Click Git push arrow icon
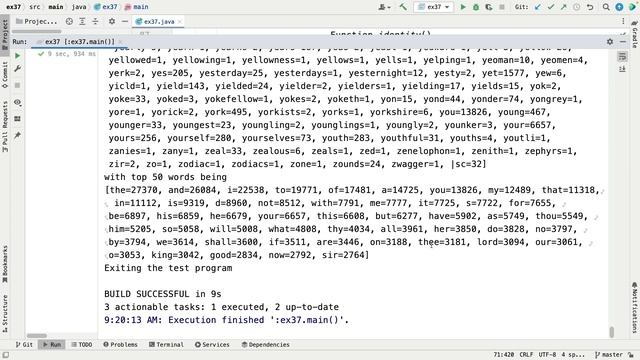Screen dimensions: 640x360 [x=564, y=7]
